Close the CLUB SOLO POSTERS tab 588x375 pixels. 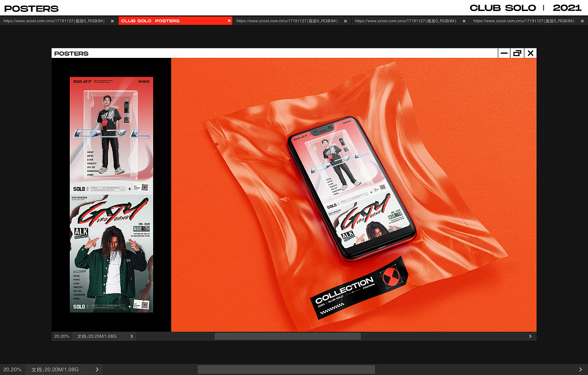point(229,21)
